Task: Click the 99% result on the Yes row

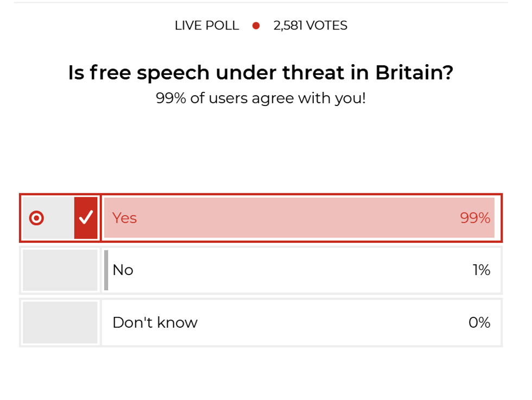Action: click(x=475, y=218)
